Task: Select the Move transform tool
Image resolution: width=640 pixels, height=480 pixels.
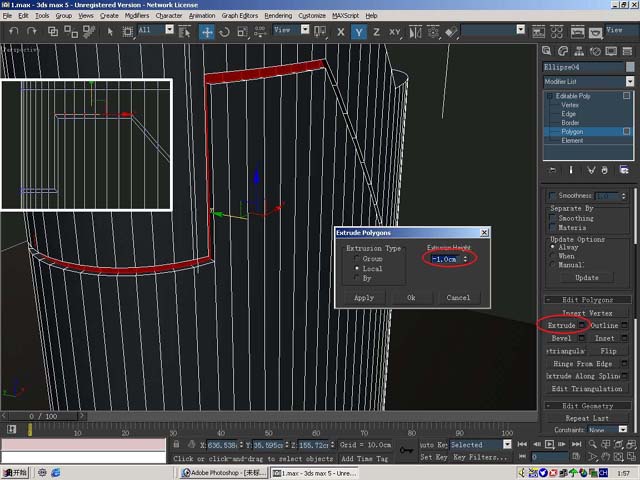Action: point(207,32)
